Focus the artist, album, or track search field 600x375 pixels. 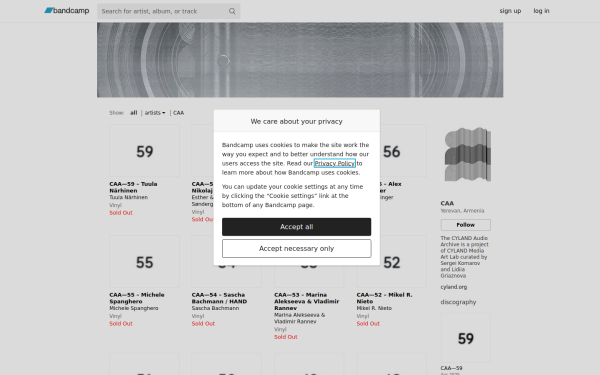pyautogui.click(x=168, y=11)
